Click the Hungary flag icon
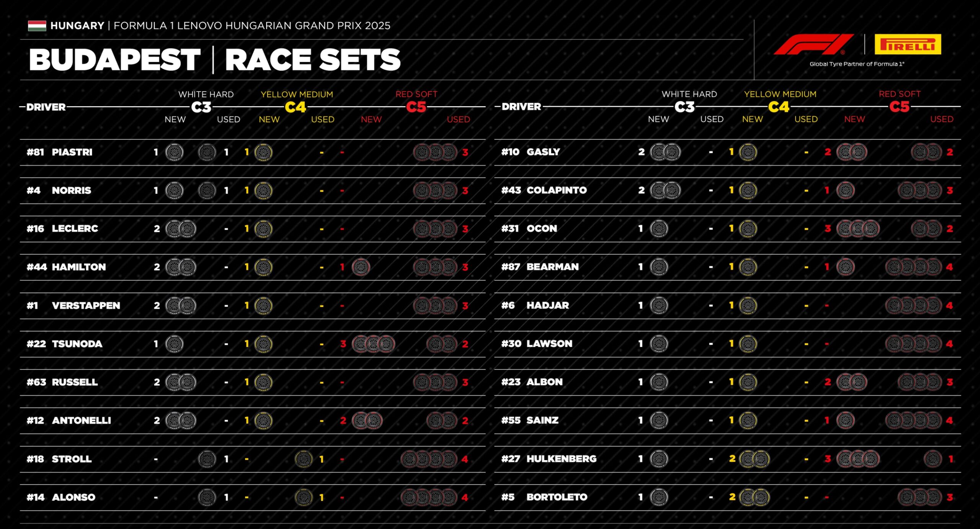Image resolution: width=980 pixels, height=529 pixels. [x=37, y=26]
